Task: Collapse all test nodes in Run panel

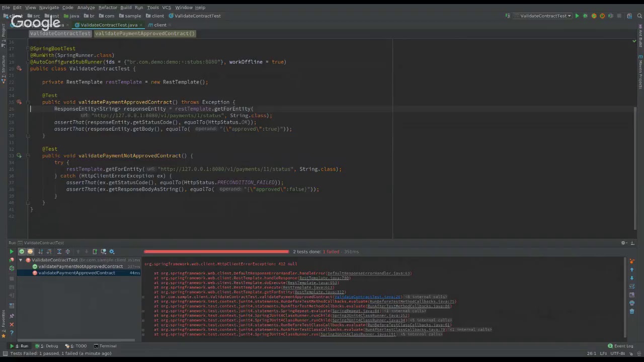Action: click(67, 251)
